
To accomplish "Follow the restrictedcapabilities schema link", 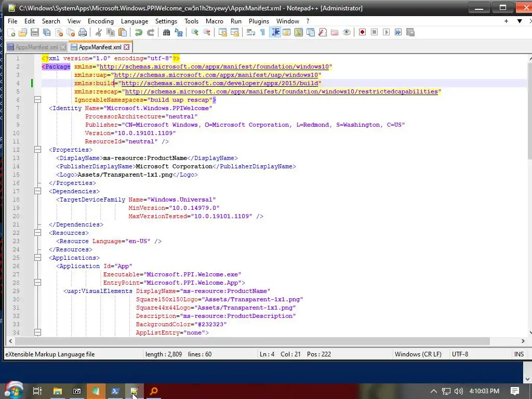I will click(x=281, y=91).
